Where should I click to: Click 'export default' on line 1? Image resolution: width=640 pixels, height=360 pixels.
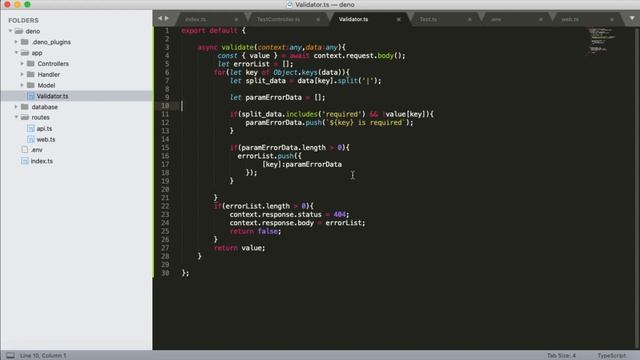pyautogui.click(x=209, y=31)
